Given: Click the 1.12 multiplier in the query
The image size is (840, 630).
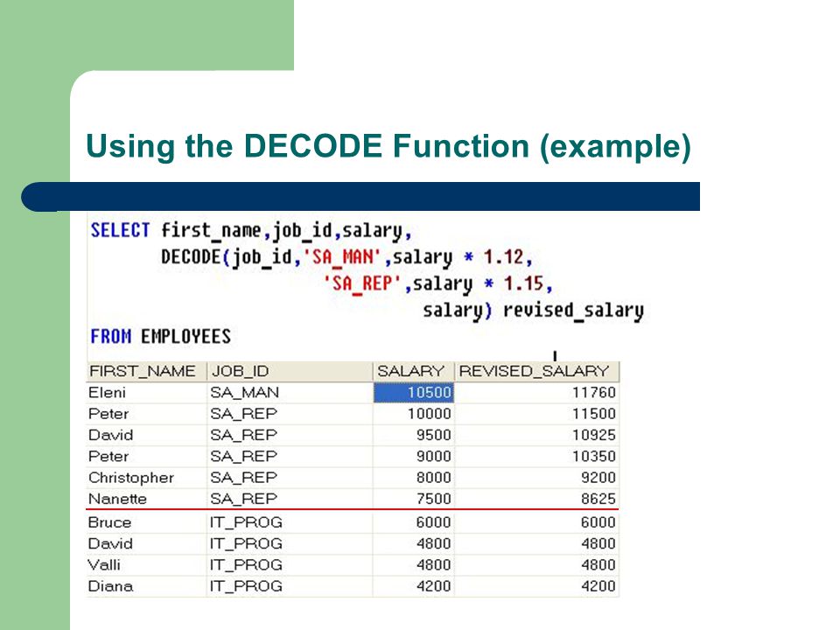Looking at the screenshot, I should pyautogui.click(x=504, y=257).
